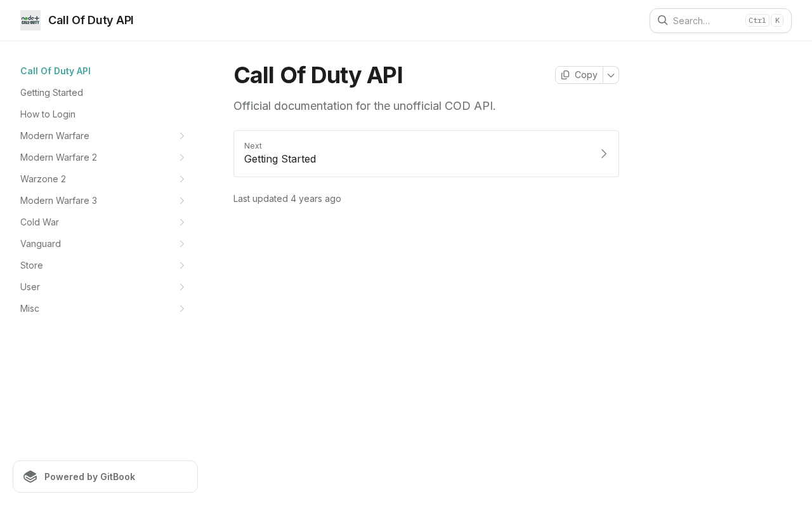Click the Call Of Duty logo icon

coord(30,20)
